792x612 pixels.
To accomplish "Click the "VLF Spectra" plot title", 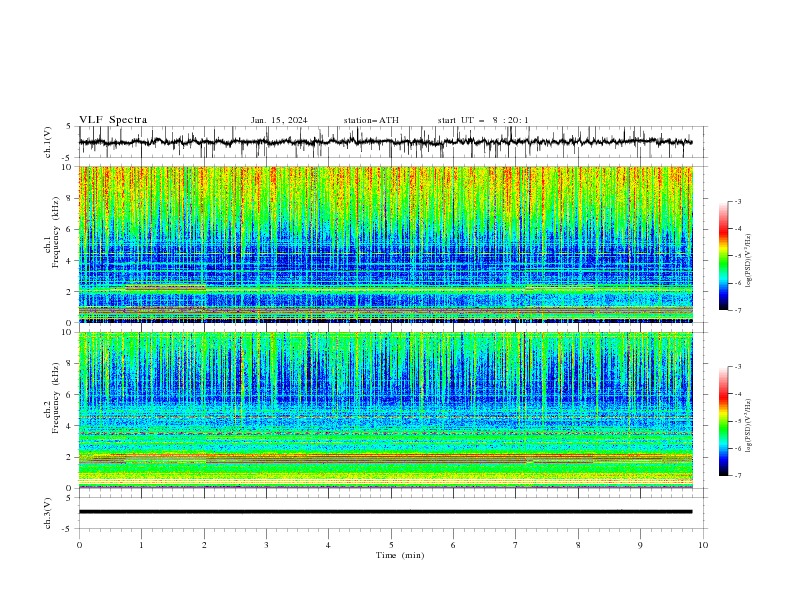I will (x=113, y=120).
